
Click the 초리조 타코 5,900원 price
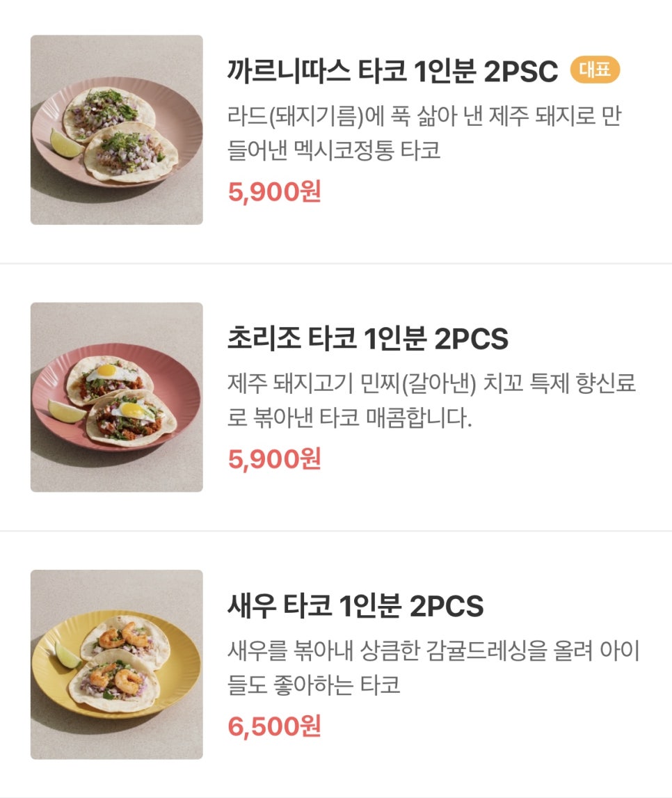[x=274, y=458]
